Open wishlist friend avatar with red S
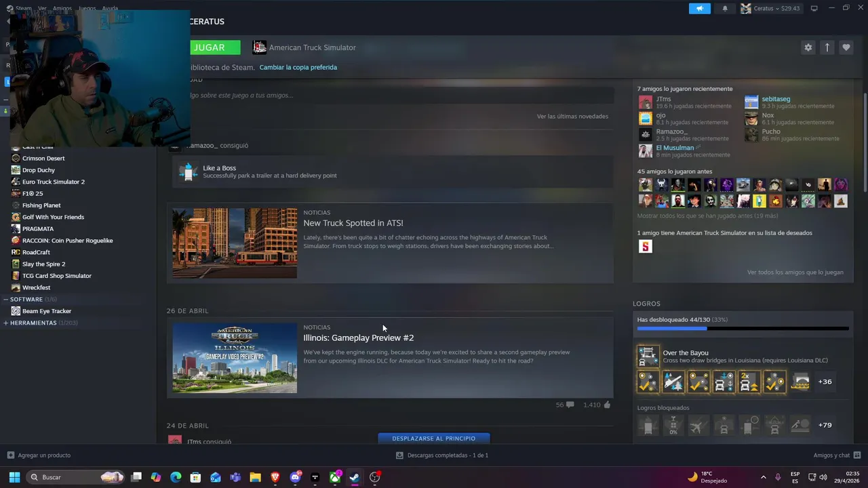 point(645,247)
